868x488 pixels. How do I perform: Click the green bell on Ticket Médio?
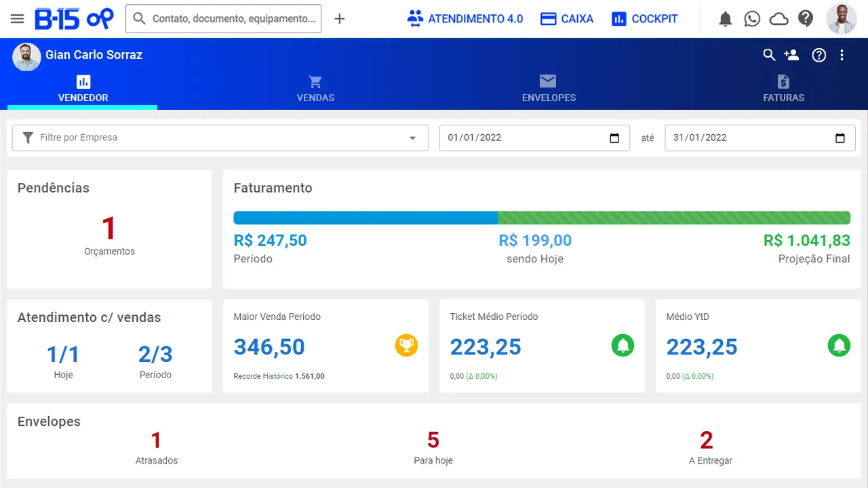point(623,346)
